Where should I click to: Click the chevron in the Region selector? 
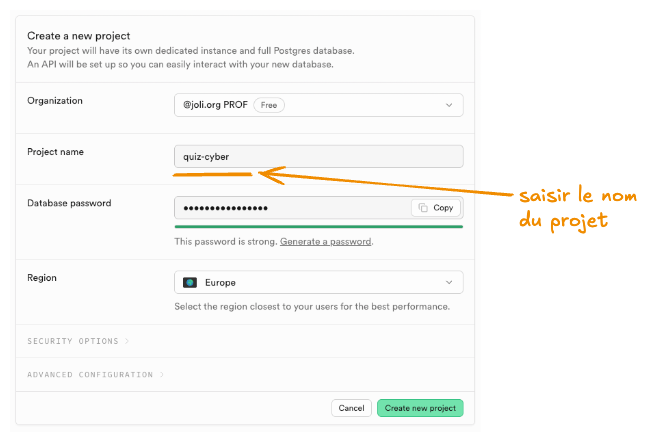coord(448,283)
